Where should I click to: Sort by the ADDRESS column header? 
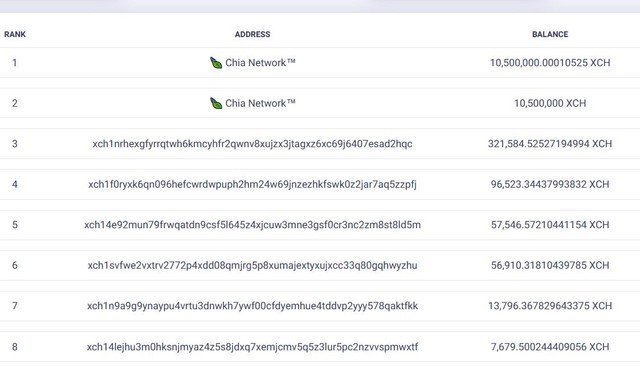pos(252,34)
